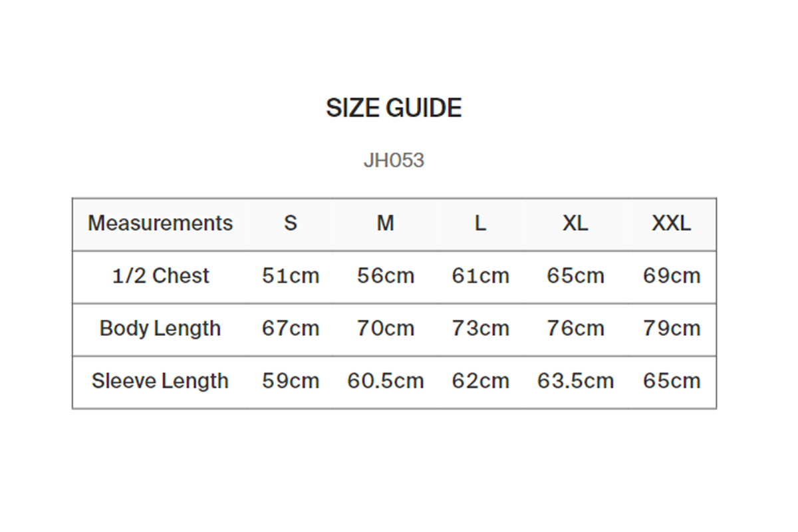
Task: Click the M size column header
Action: click(386, 223)
